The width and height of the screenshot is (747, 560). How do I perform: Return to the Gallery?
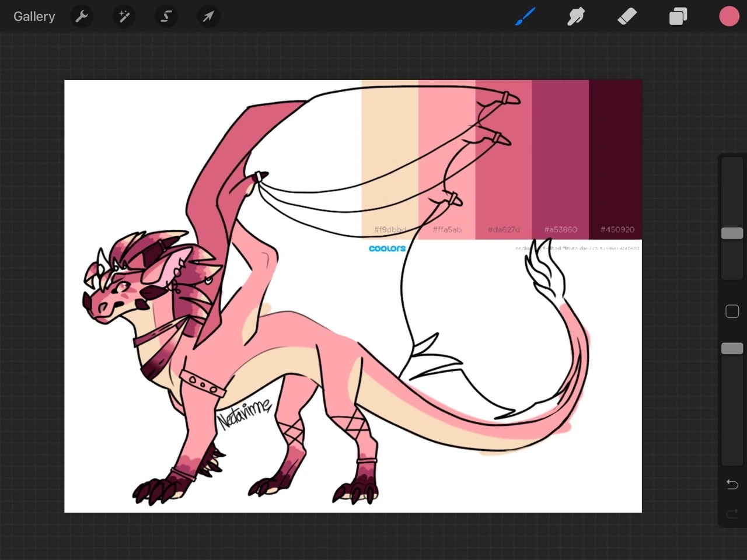click(x=34, y=16)
